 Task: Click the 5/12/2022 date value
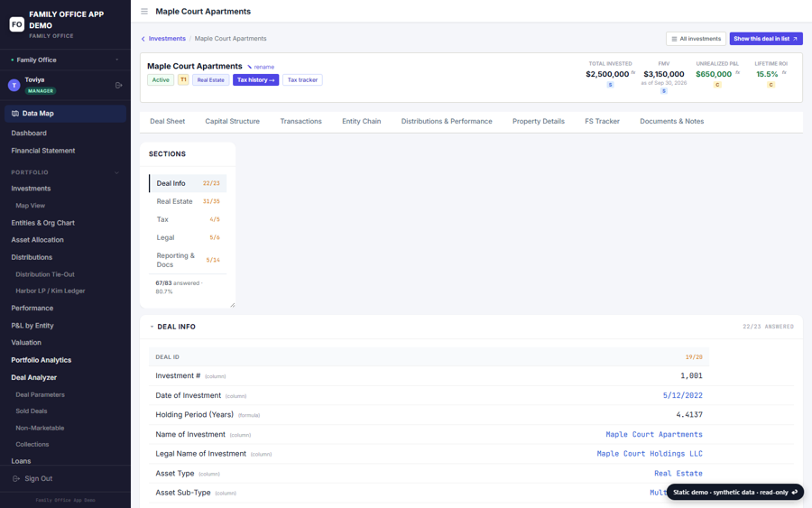tap(683, 395)
